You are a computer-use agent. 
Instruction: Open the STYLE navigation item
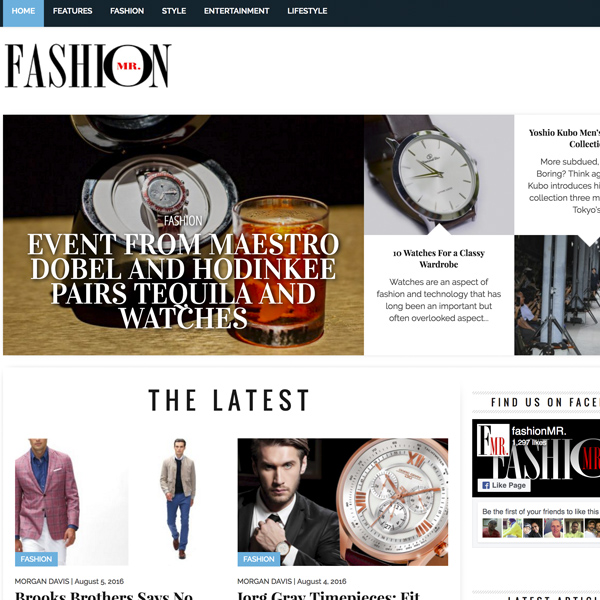174,11
